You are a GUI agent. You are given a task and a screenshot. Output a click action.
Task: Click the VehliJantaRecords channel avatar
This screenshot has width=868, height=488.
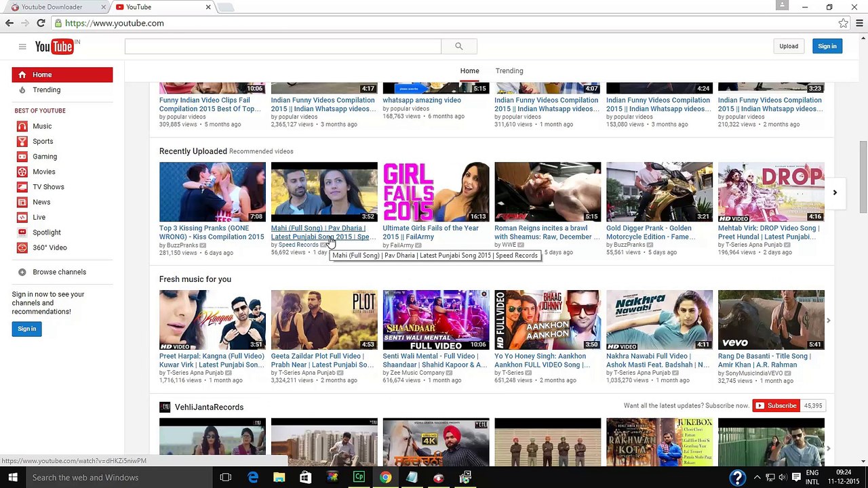click(x=165, y=407)
